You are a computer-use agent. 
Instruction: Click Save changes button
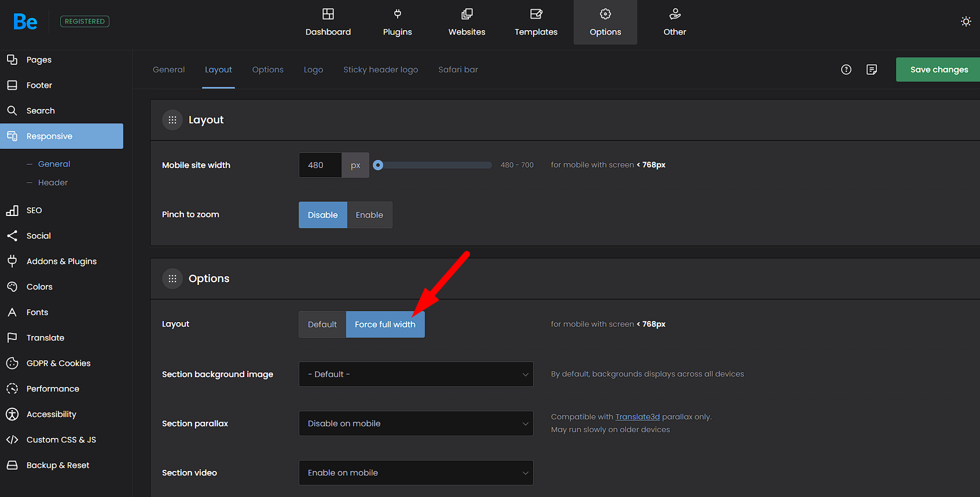[x=938, y=70]
